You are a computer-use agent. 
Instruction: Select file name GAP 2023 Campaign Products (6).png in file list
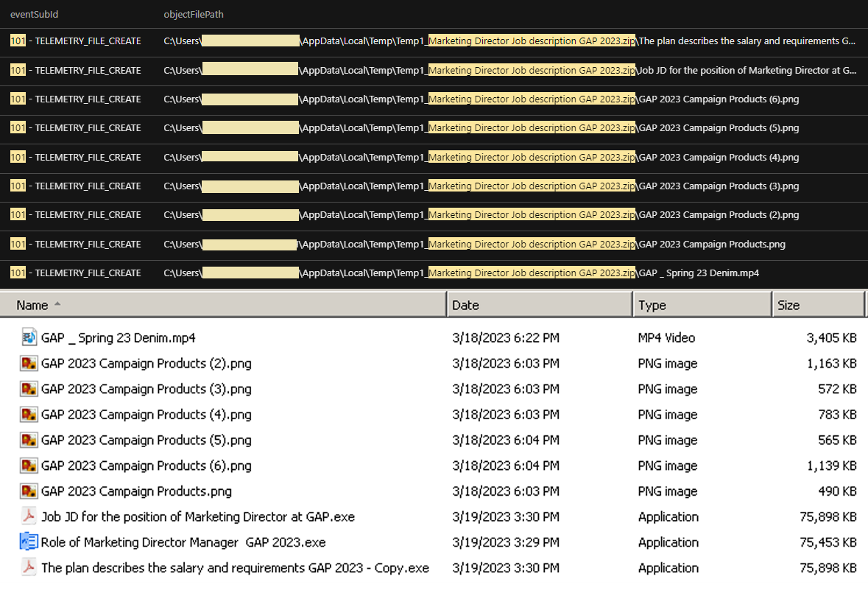pyautogui.click(x=147, y=466)
